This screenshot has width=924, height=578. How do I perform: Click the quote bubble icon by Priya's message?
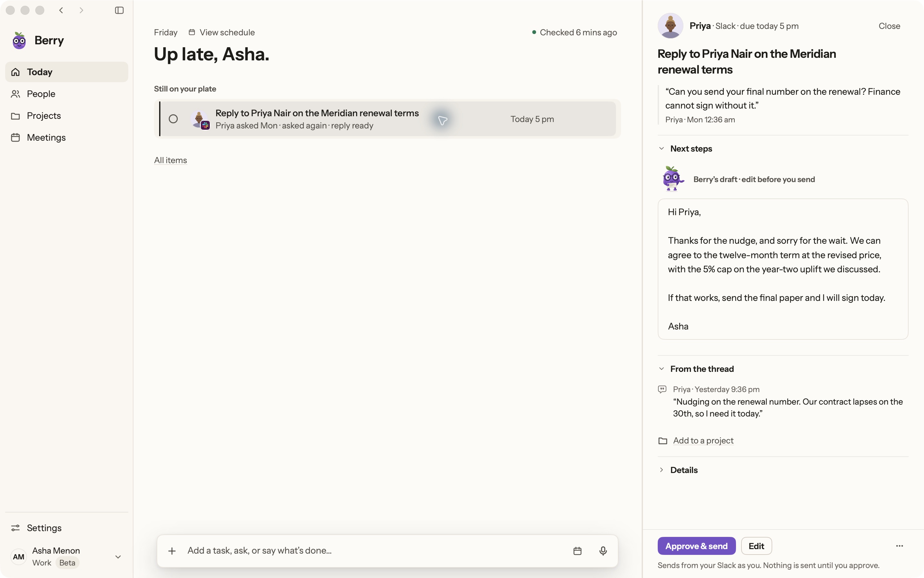click(x=662, y=389)
